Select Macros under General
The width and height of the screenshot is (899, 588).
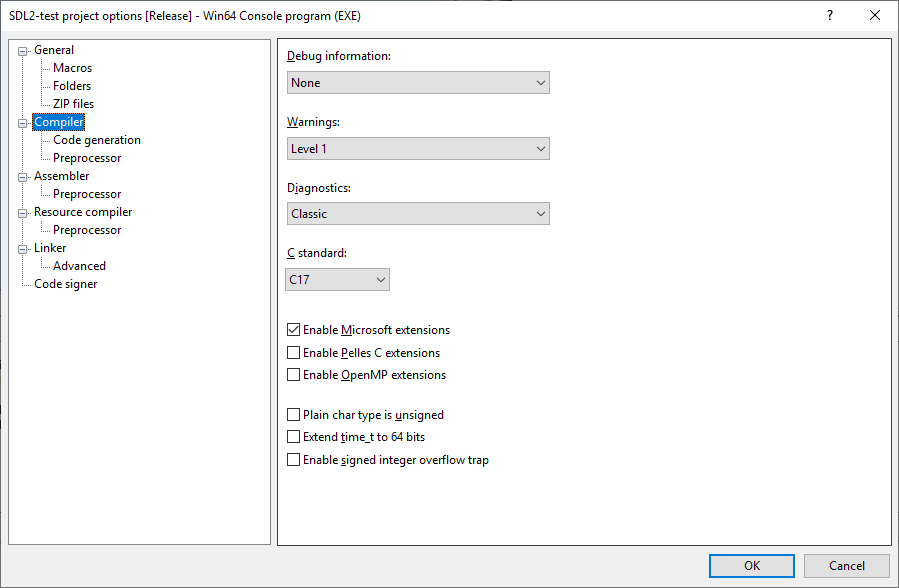point(72,68)
